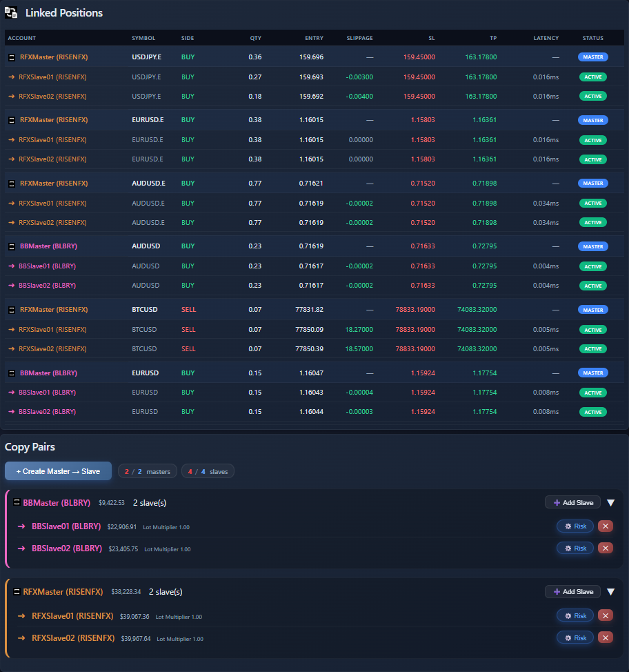Click ACTIVE badge on BBSlave02 EURUSD row
Image resolution: width=629 pixels, height=672 pixels.
click(x=593, y=413)
